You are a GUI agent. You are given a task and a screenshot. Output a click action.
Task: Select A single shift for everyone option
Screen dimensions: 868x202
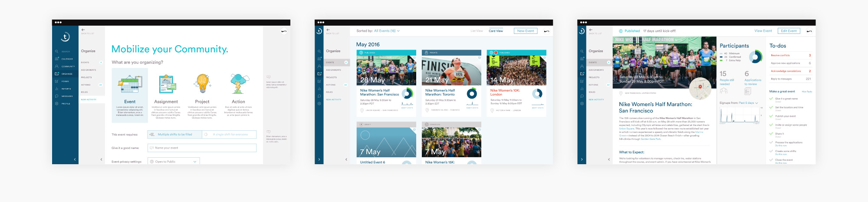coord(230,135)
